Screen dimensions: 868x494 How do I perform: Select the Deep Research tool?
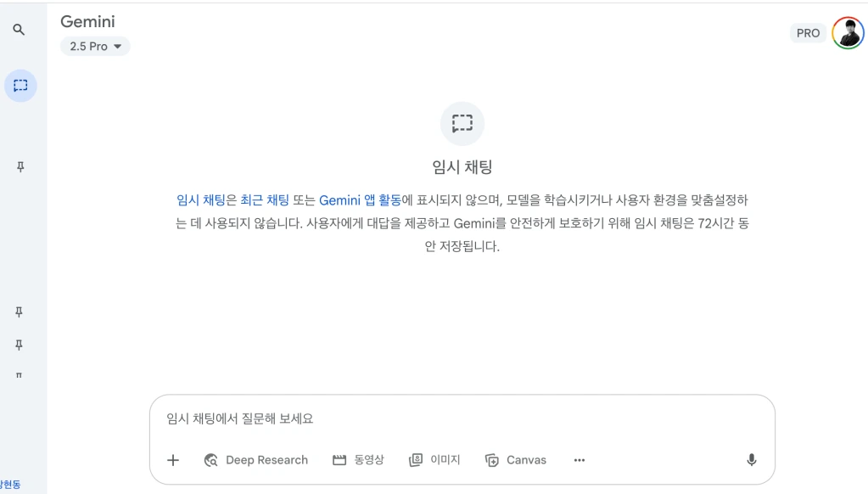[x=256, y=460]
